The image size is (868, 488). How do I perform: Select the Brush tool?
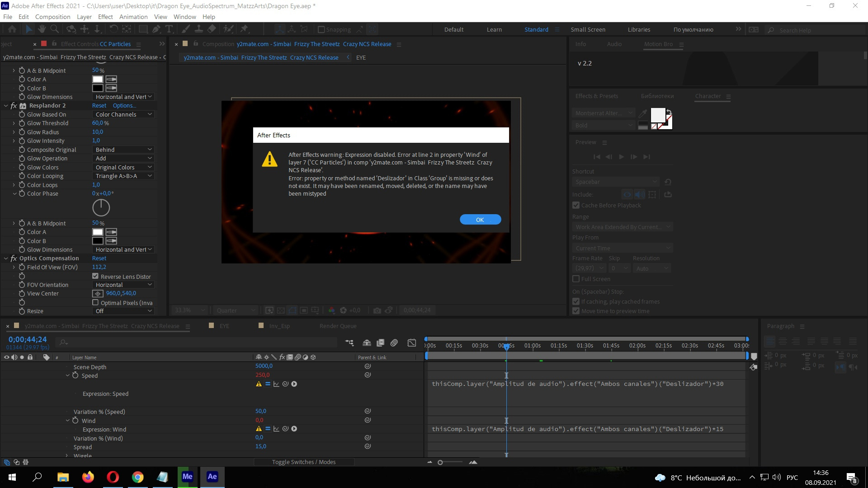[185, 29]
